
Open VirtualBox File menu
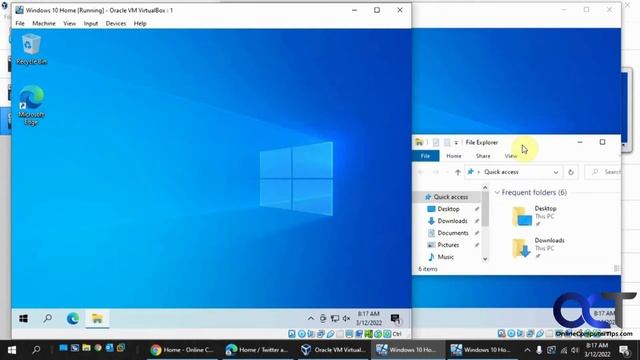[20, 24]
